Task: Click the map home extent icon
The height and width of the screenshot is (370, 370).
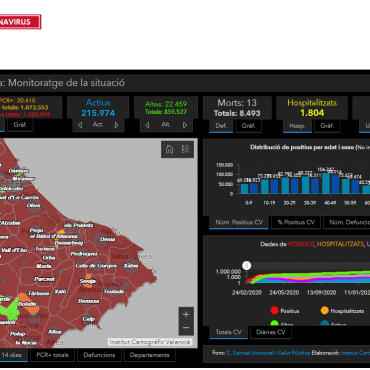Action: [169, 149]
